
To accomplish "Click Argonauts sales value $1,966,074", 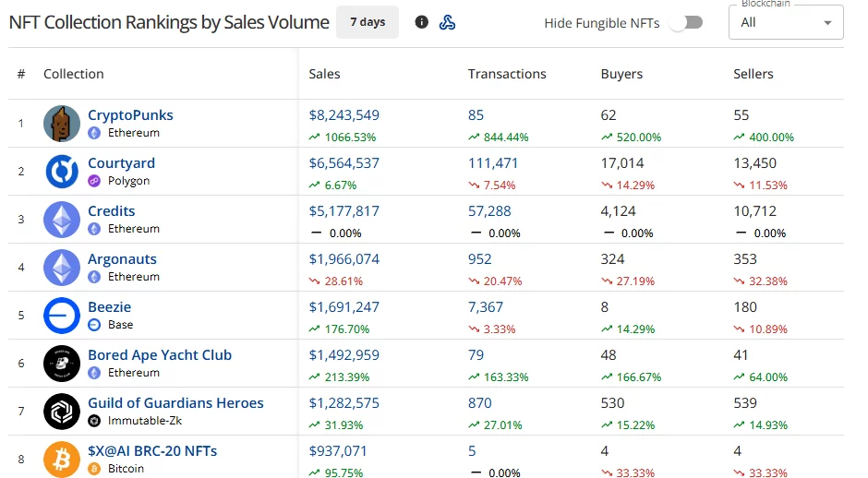I will pos(344,259).
